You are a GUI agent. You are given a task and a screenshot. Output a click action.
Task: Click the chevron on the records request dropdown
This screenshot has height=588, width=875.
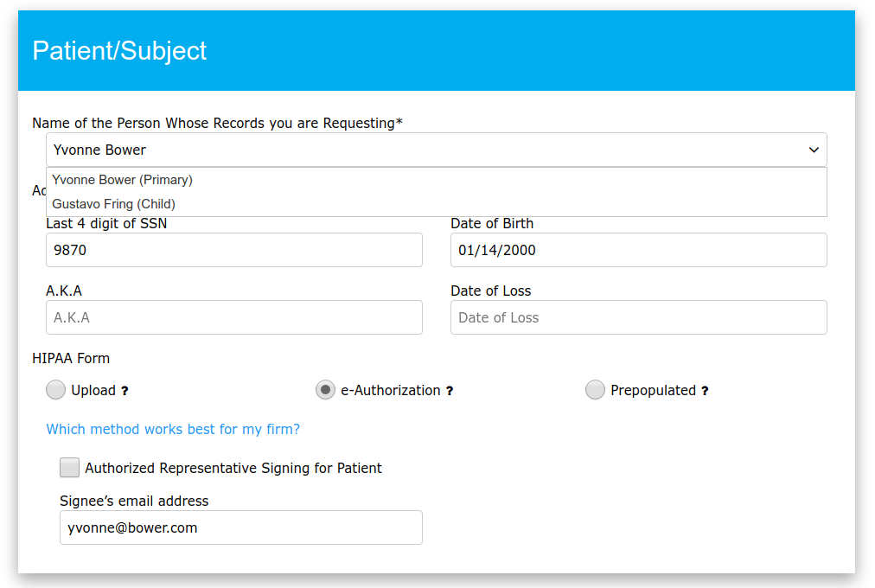[x=812, y=149]
